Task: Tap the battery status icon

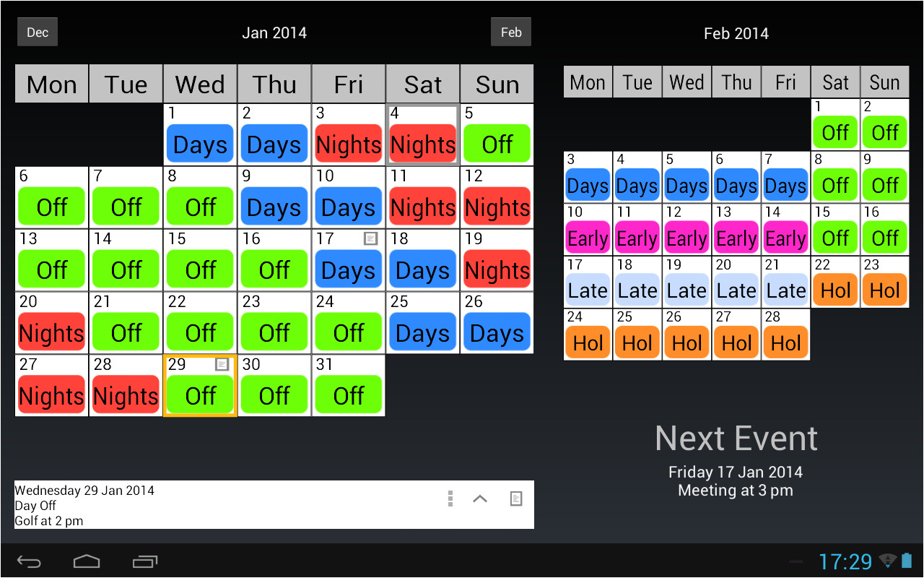Action: pyautogui.click(x=907, y=561)
